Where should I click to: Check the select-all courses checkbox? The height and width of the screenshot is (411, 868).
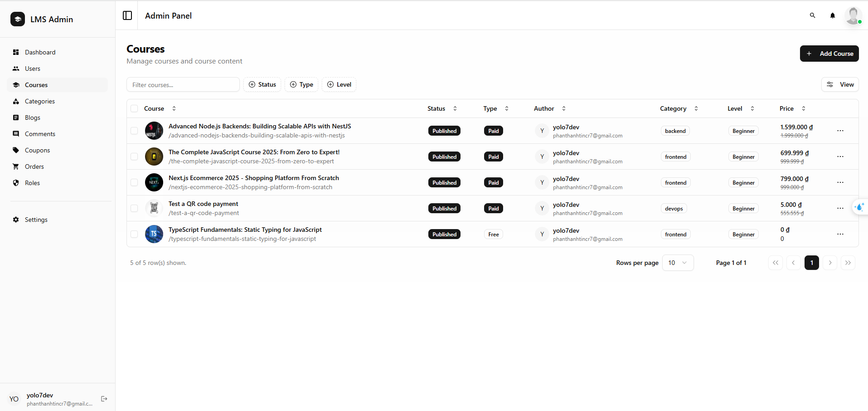tap(134, 108)
